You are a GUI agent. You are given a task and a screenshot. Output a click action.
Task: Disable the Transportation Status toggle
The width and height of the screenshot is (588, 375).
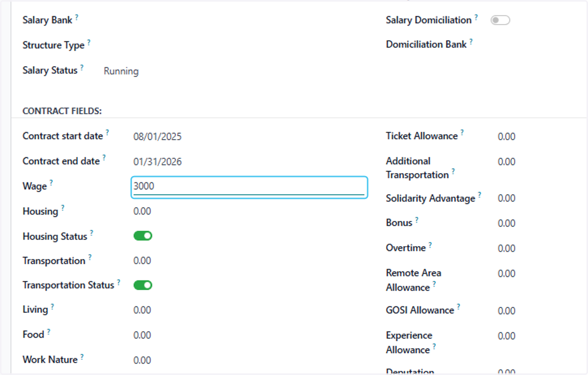pyautogui.click(x=143, y=285)
